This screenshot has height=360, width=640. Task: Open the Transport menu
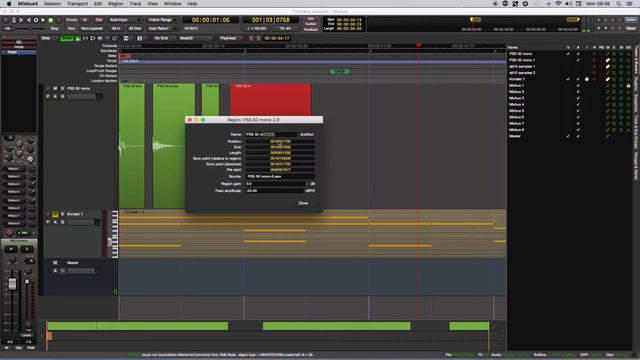click(x=77, y=4)
